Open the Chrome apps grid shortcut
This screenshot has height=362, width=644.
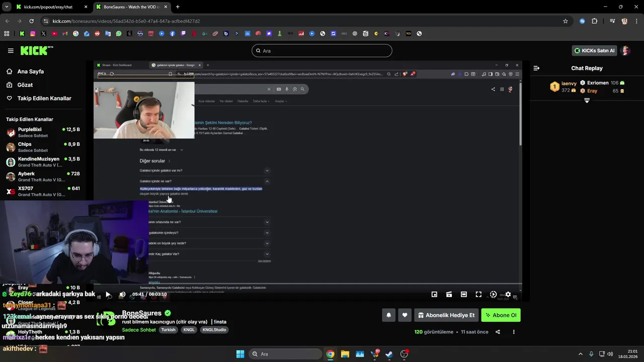(7, 34)
